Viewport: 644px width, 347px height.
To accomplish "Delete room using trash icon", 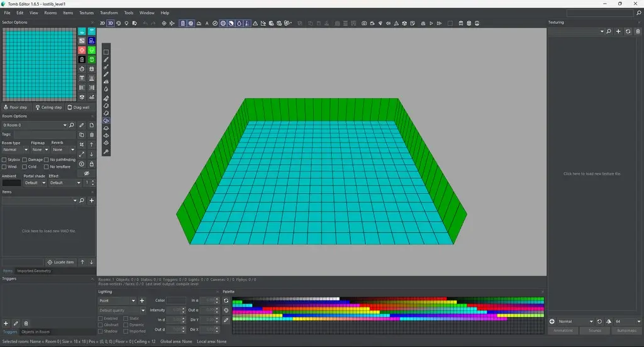I will click(92, 135).
